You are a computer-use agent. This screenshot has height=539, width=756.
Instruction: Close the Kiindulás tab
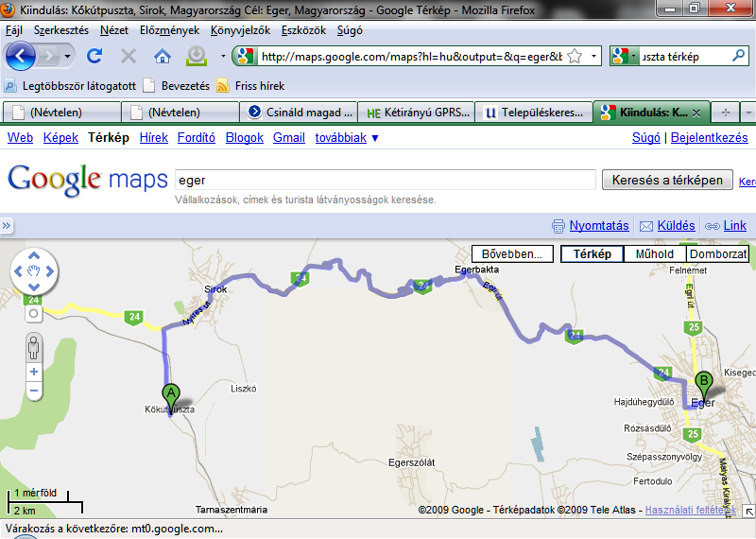coord(696,113)
